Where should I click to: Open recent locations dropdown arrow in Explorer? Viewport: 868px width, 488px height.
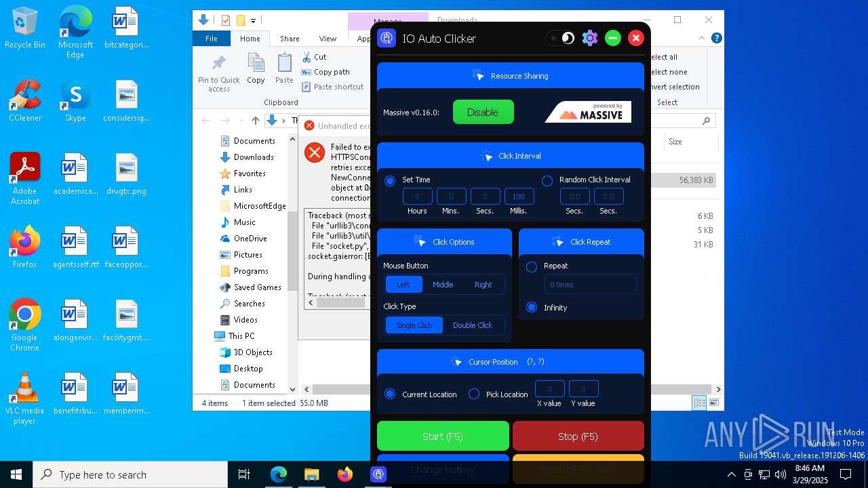[x=242, y=121]
